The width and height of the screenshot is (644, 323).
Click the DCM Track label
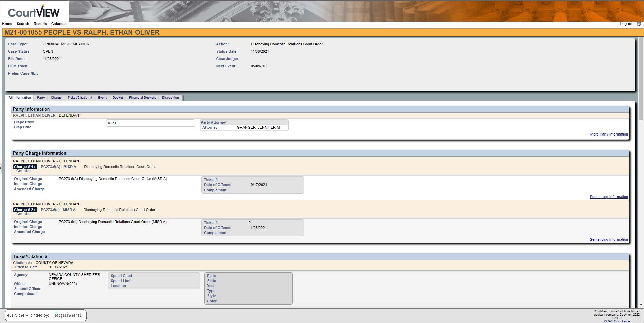point(18,66)
